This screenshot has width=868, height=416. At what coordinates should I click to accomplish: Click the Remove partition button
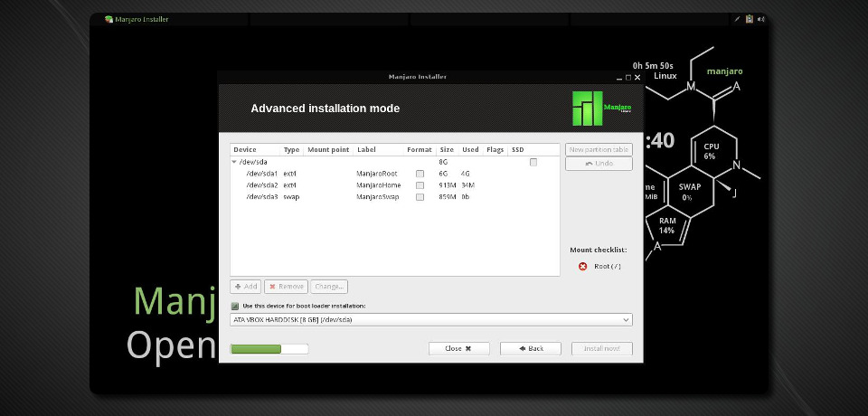[x=286, y=287]
